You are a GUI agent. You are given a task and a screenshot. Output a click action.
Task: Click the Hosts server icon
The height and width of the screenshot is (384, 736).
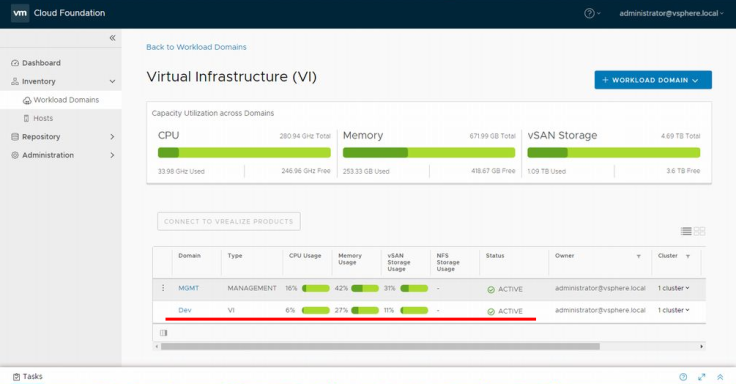[x=26, y=118]
